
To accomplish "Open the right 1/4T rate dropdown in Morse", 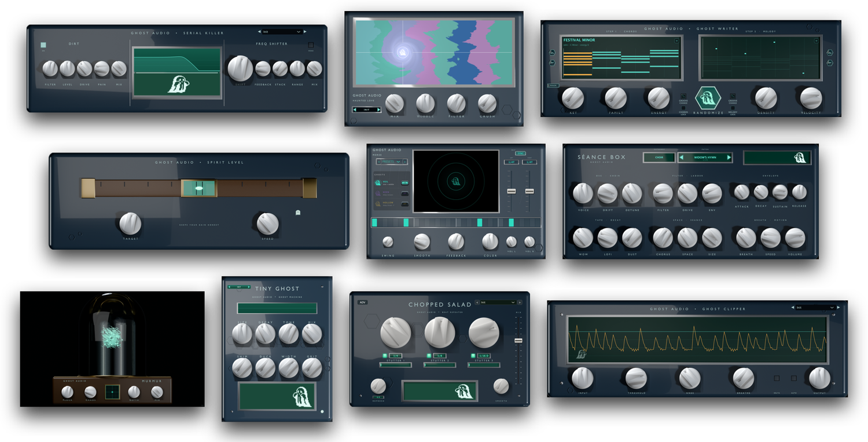I will [x=529, y=162].
